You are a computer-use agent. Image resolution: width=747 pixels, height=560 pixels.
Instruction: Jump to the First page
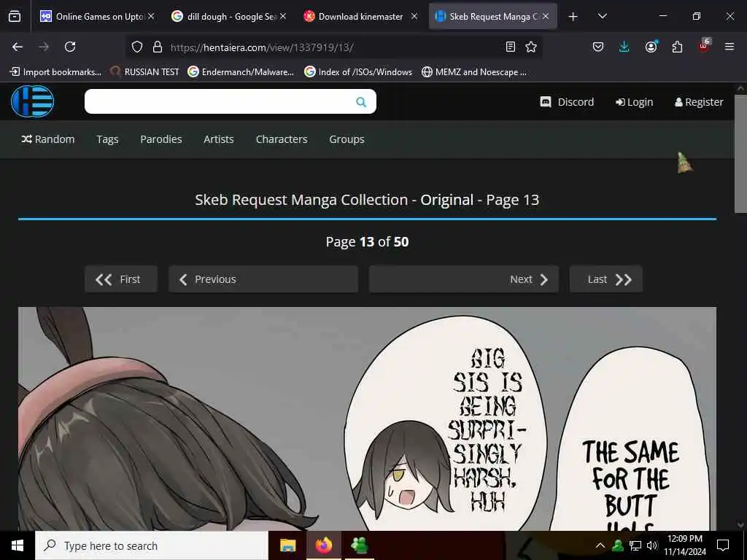tap(121, 279)
